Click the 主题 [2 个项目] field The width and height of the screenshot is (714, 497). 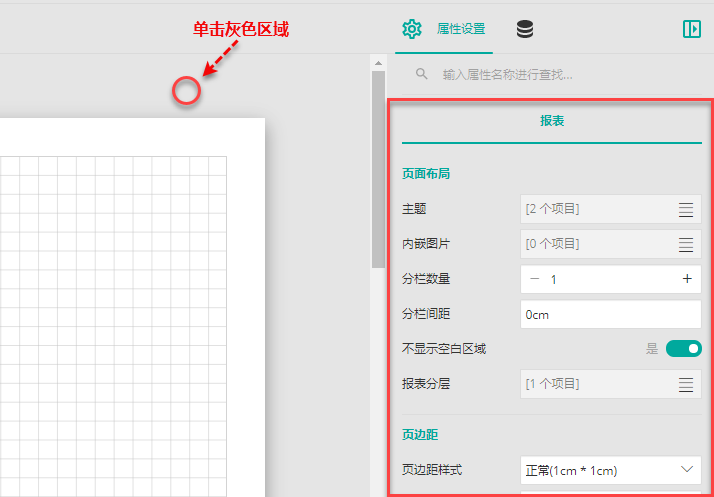[x=595, y=209]
